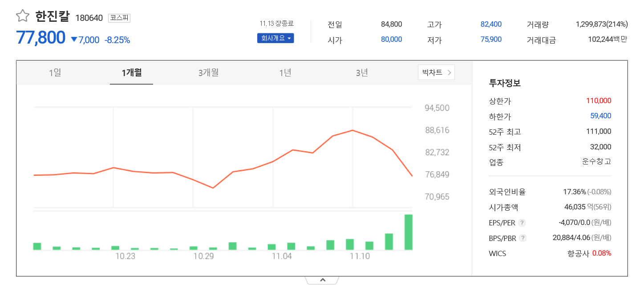Click the price line peak near 11.10
Viewport: 644px width, 293px height.
click(x=352, y=130)
